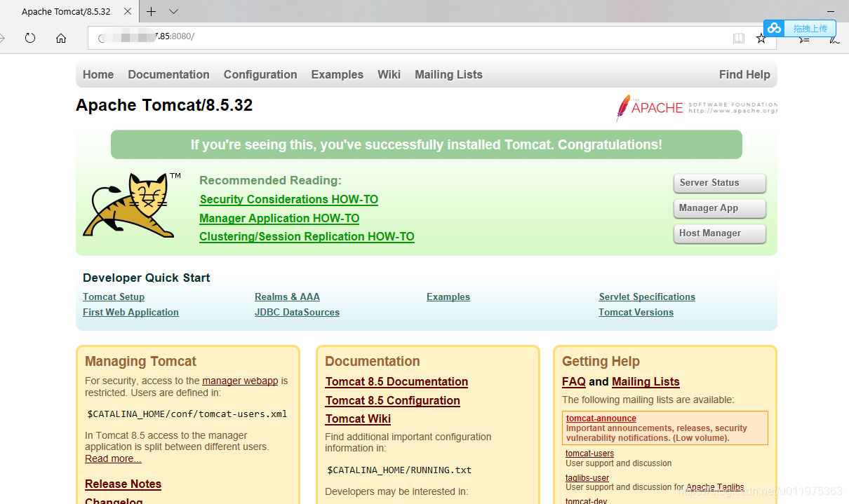
Task: Open Examples link in Developer Quick Start
Action: click(448, 297)
